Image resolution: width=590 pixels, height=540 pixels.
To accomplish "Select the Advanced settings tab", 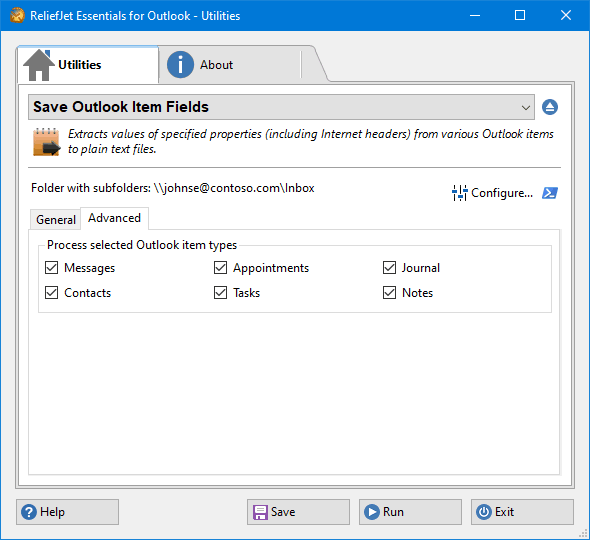I will [114, 218].
